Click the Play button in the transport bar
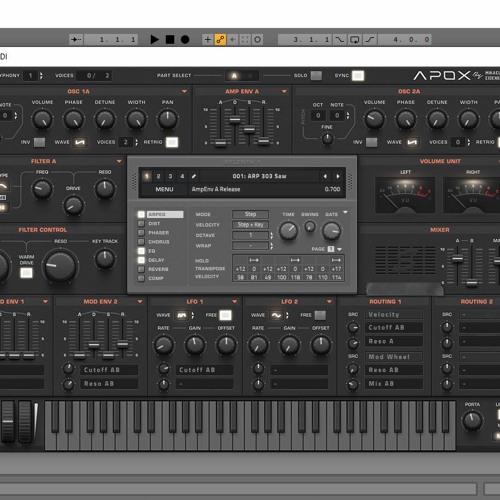Viewport: 500px width, 500px height. (x=154, y=39)
